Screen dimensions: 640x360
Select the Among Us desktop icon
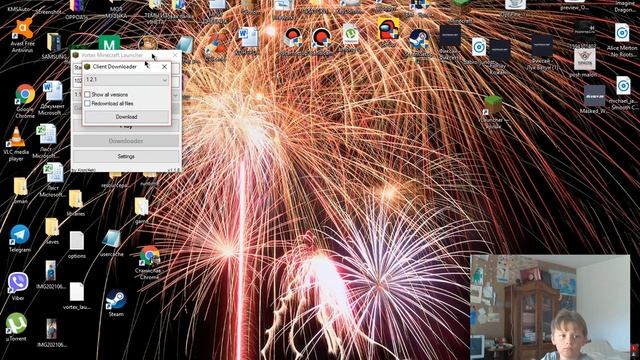(x=388, y=29)
